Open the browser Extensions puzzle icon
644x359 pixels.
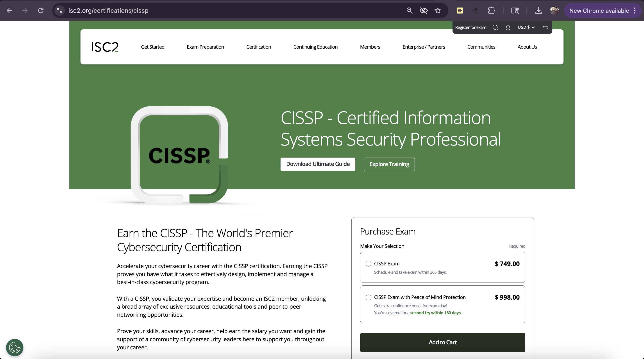click(492, 11)
